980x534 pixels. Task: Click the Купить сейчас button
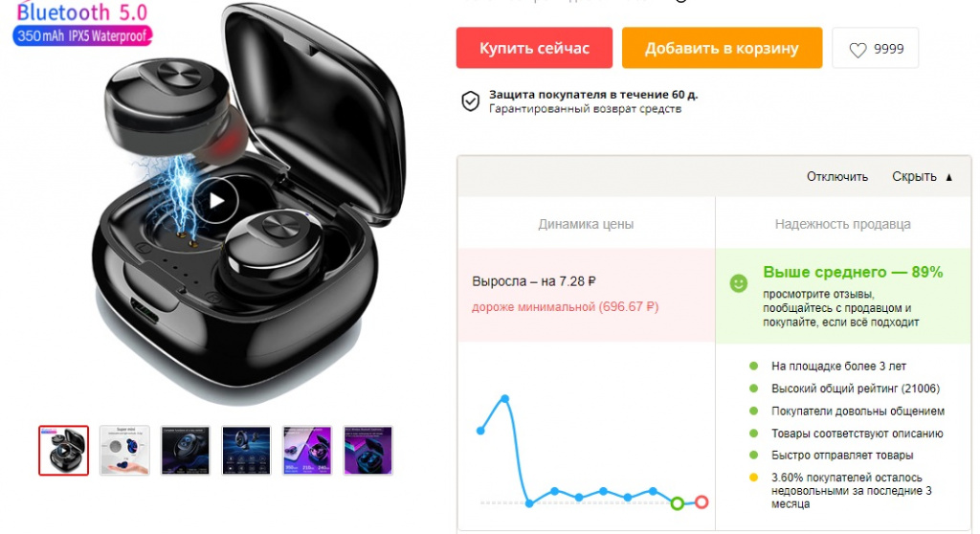(534, 48)
